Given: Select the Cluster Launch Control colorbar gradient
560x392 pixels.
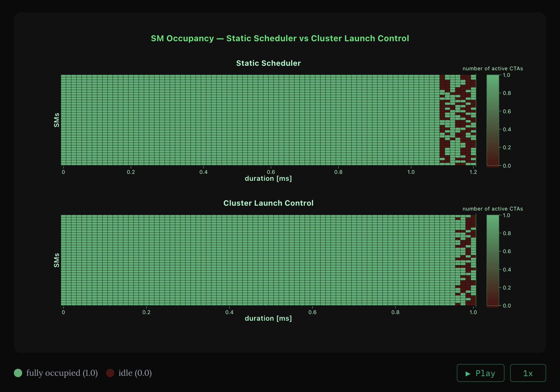Looking at the screenshot, I should (x=492, y=261).
